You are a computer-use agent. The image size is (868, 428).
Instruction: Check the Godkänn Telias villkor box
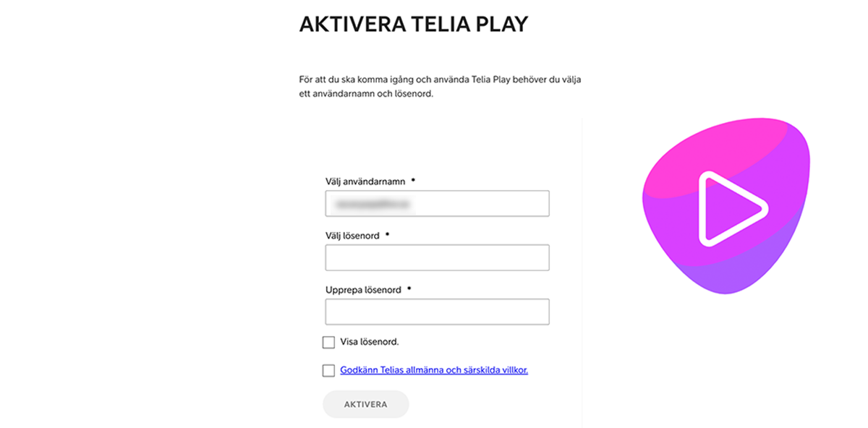327,370
